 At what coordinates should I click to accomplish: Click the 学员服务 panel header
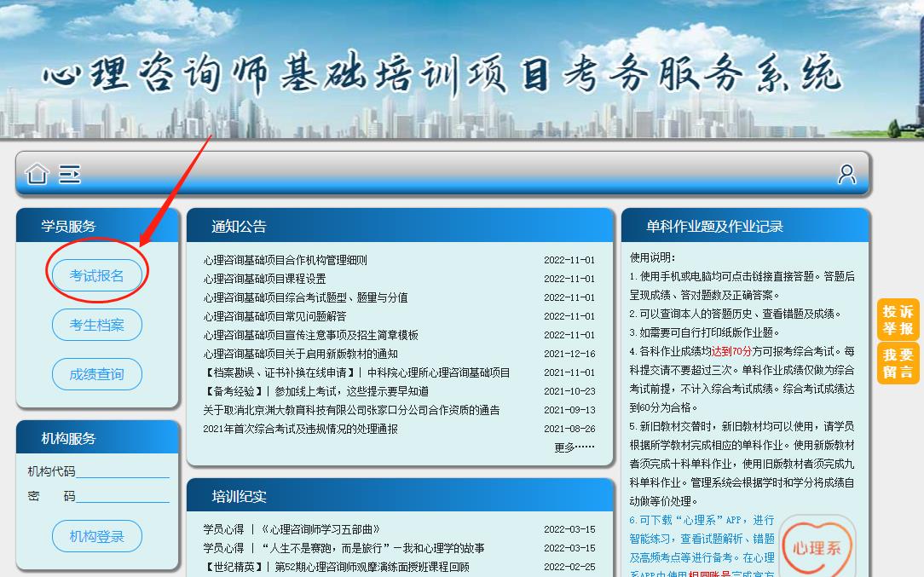click(x=97, y=226)
